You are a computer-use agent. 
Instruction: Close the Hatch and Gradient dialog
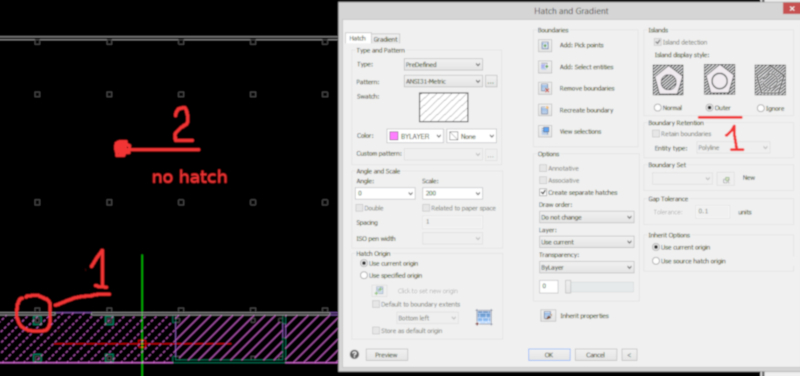tap(791, 8)
